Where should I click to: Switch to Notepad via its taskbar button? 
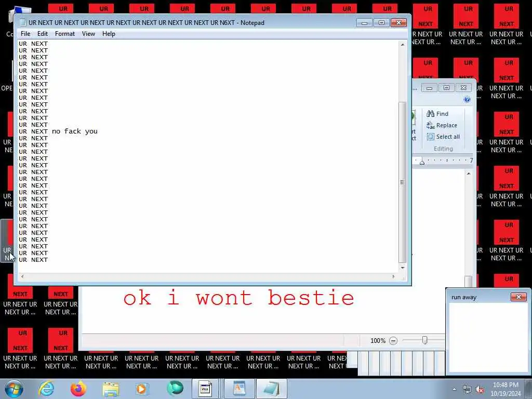tap(271, 389)
